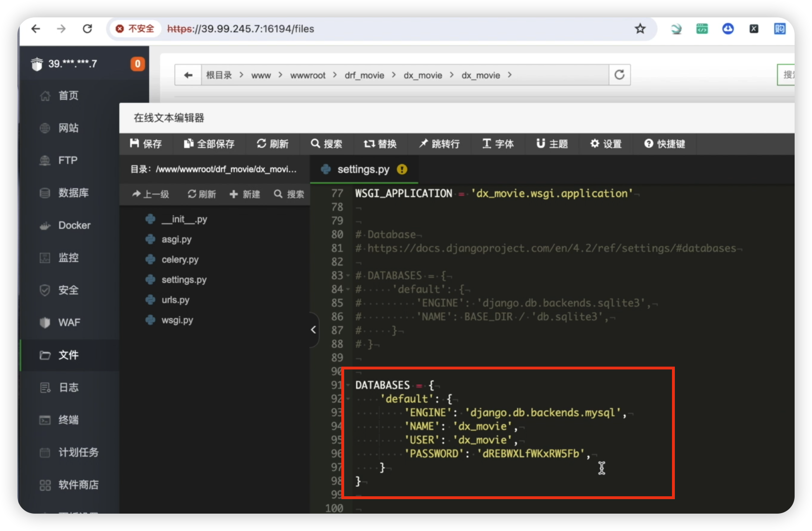Expand the chevron after the last dx_movie breadcrumb
Screen dimensions: 812x531
tap(510, 75)
